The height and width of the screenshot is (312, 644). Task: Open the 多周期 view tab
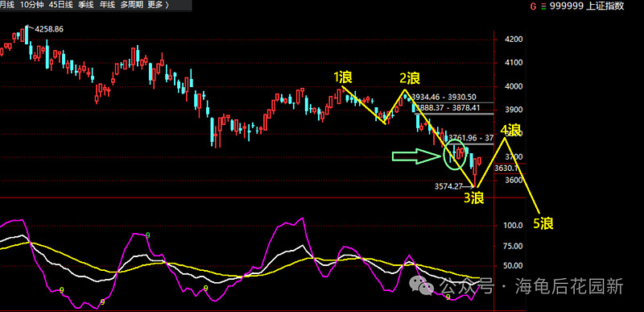[x=133, y=6]
